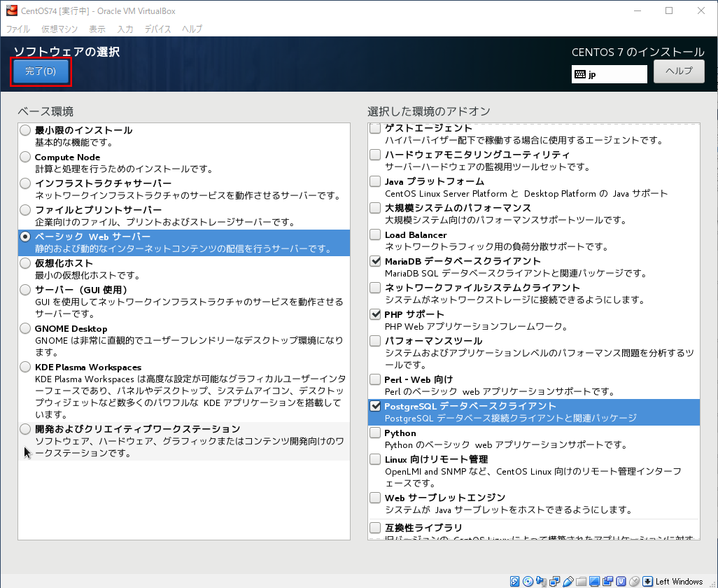718x588 pixels.
Task: Click the video capture recording status icon
Action: click(x=607, y=582)
